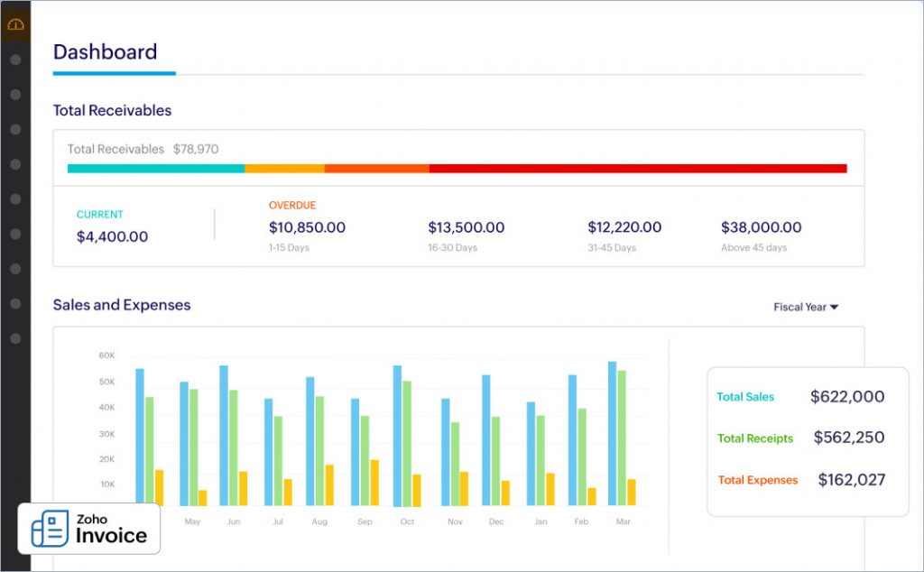Click the red Above 45 days bar segment
Screen dimensions: 924x572
click(x=637, y=169)
